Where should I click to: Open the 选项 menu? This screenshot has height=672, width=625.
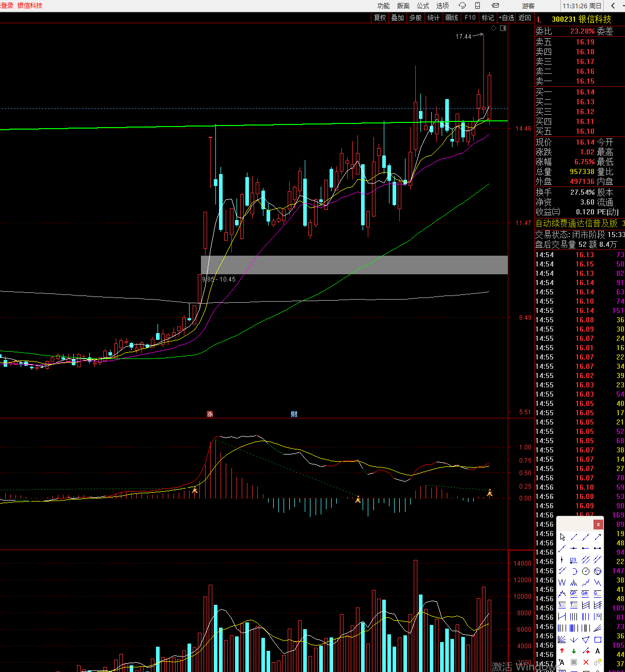(x=442, y=6)
